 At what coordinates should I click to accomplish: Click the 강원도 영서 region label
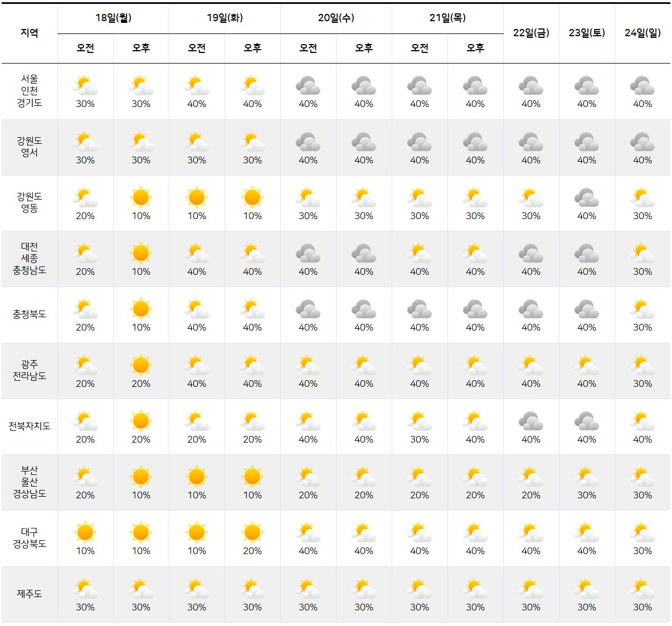pyautogui.click(x=30, y=147)
